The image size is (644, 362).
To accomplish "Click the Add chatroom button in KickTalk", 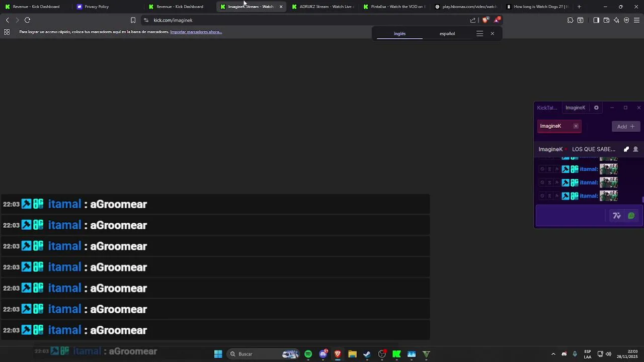I will (x=626, y=127).
